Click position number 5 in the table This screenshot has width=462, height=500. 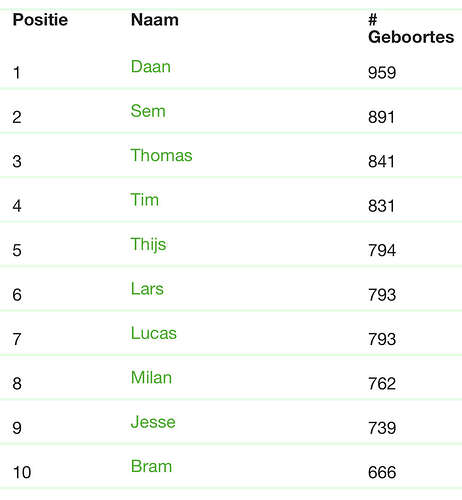click(17, 250)
